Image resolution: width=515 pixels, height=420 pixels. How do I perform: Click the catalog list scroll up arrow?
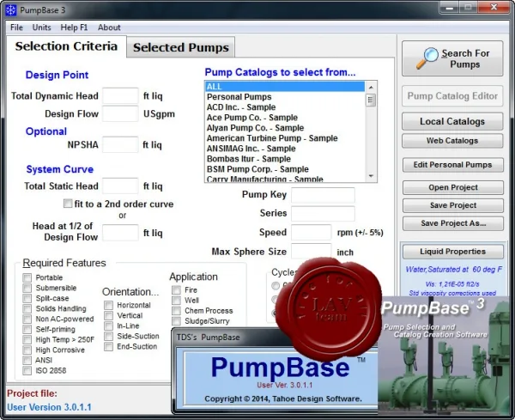point(371,87)
